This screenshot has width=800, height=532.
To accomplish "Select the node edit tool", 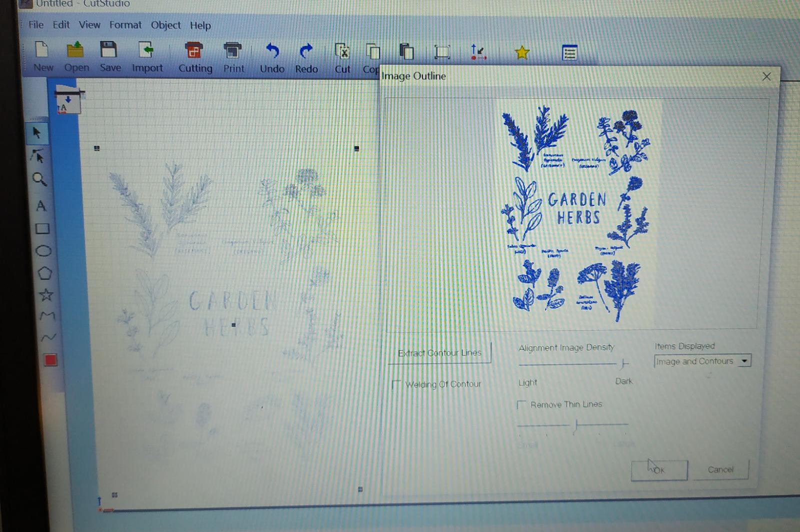I will [38, 156].
